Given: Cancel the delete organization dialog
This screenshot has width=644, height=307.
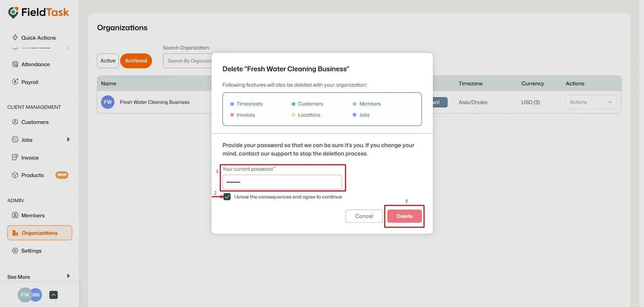Looking at the screenshot, I should [364, 216].
